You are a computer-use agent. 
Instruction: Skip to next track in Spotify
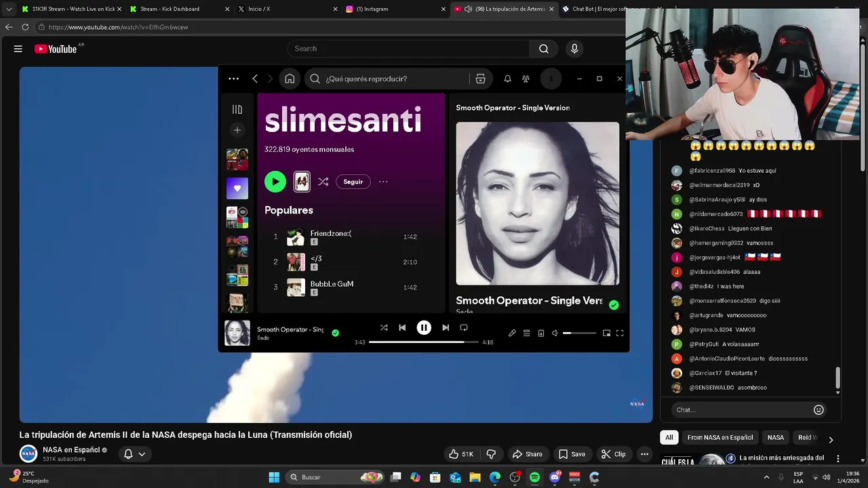coord(446,327)
